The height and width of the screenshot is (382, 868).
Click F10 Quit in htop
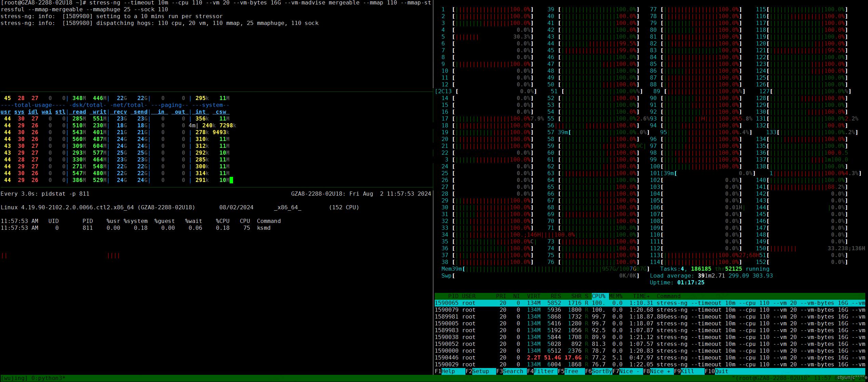tap(716, 371)
